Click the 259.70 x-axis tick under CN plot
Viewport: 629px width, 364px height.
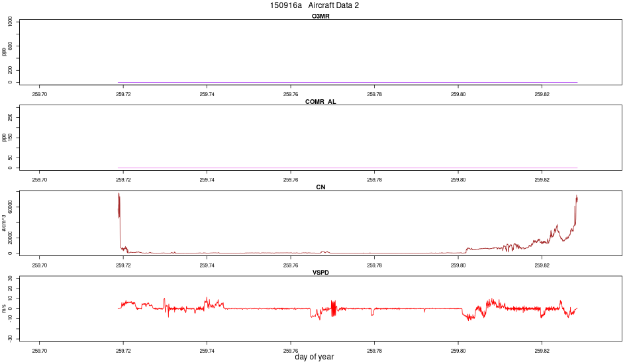click(39, 265)
